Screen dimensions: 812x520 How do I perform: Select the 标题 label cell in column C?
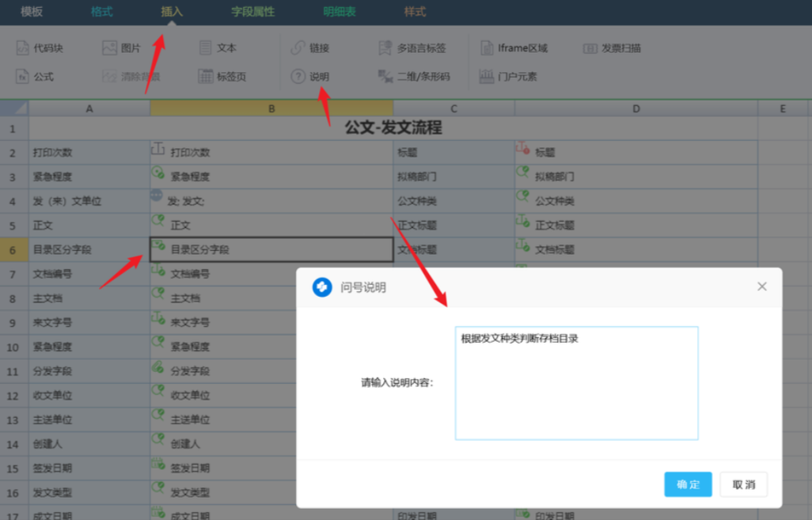pos(453,152)
